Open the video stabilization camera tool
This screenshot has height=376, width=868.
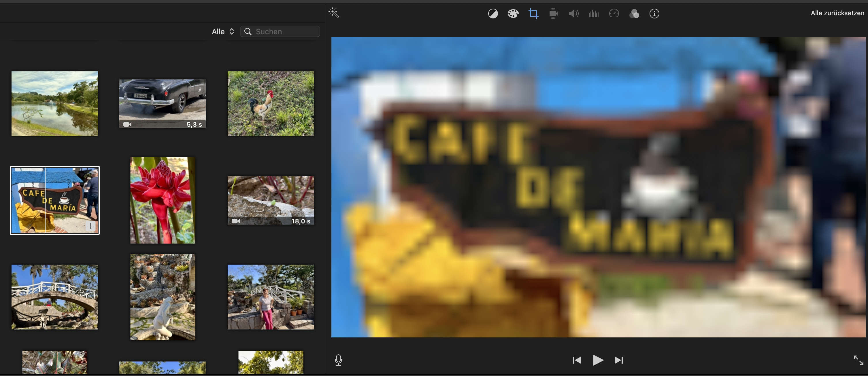tap(553, 14)
